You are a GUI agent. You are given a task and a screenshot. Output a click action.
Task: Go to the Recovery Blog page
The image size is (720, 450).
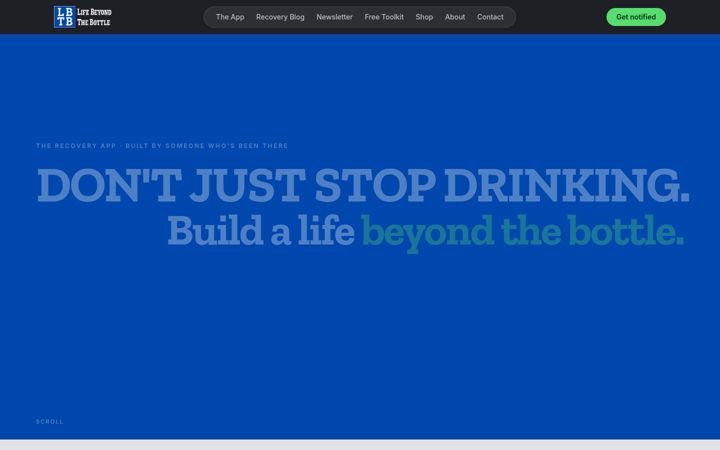[280, 17]
